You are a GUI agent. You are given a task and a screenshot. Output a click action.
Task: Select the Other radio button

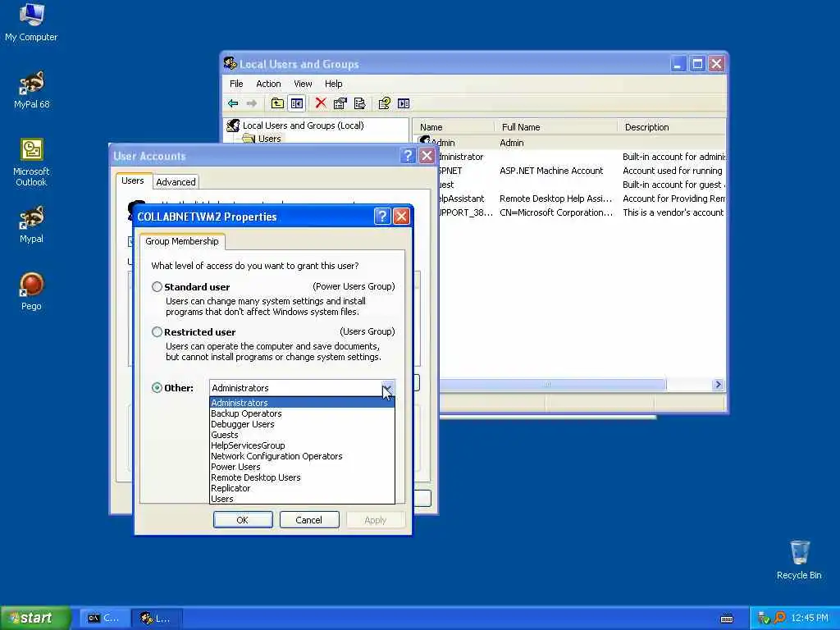coord(157,387)
